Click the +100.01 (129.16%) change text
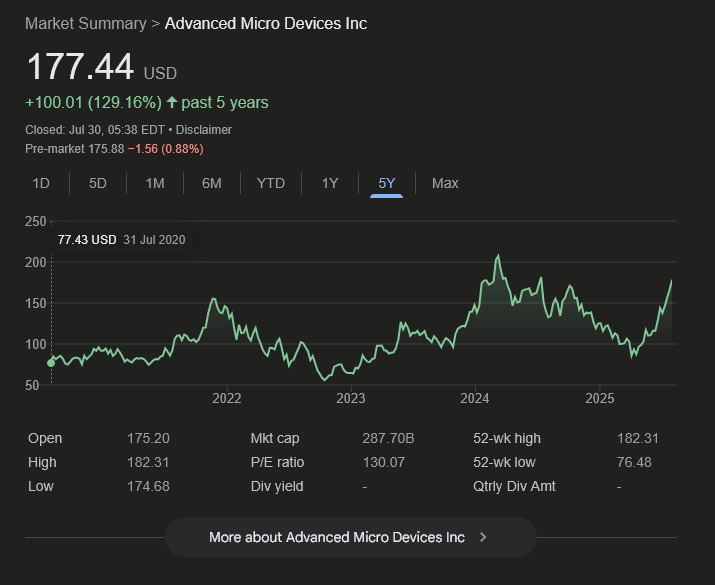The height and width of the screenshot is (585, 715). pyautogui.click(x=93, y=103)
